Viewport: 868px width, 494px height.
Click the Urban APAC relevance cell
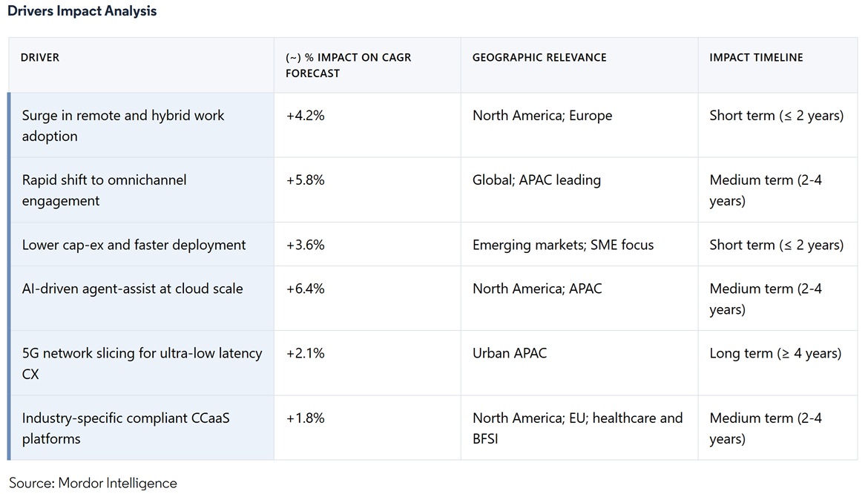click(510, 353)
